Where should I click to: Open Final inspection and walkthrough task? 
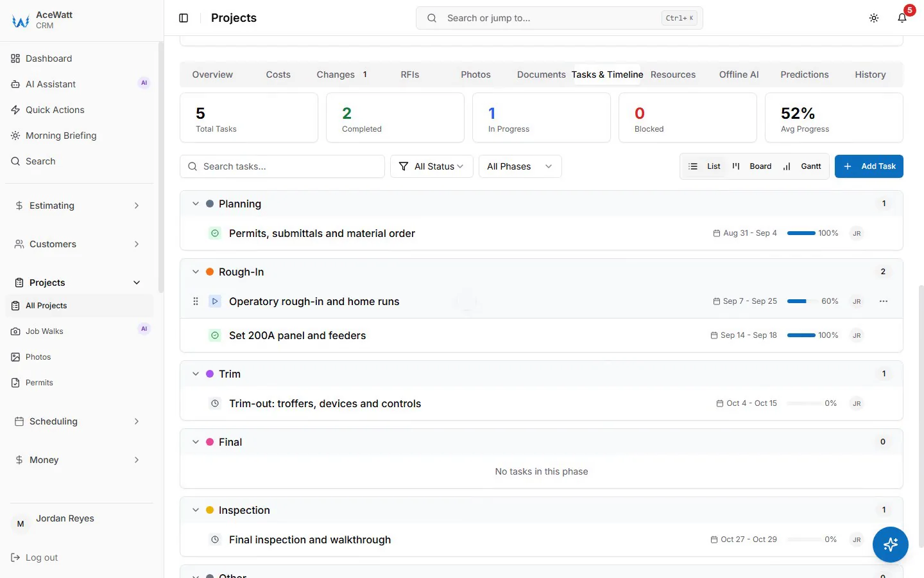[x=310, y=539]
